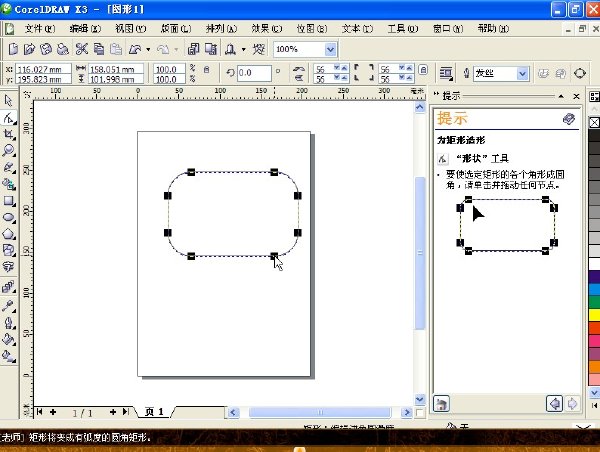Select the Shape tool in the toolbox
The height and width of the screenshot is (452, 600).
[8, 117]
